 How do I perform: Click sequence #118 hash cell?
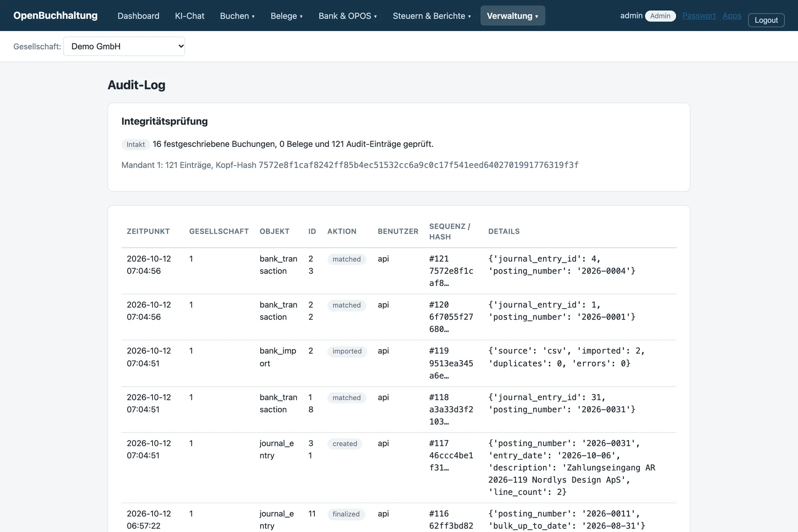[451, 410]
